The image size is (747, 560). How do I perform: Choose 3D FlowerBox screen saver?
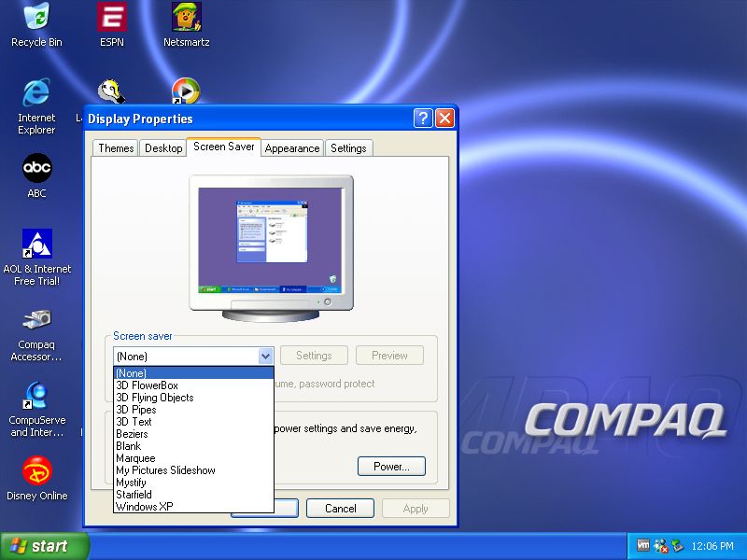[x=193, y=385]
